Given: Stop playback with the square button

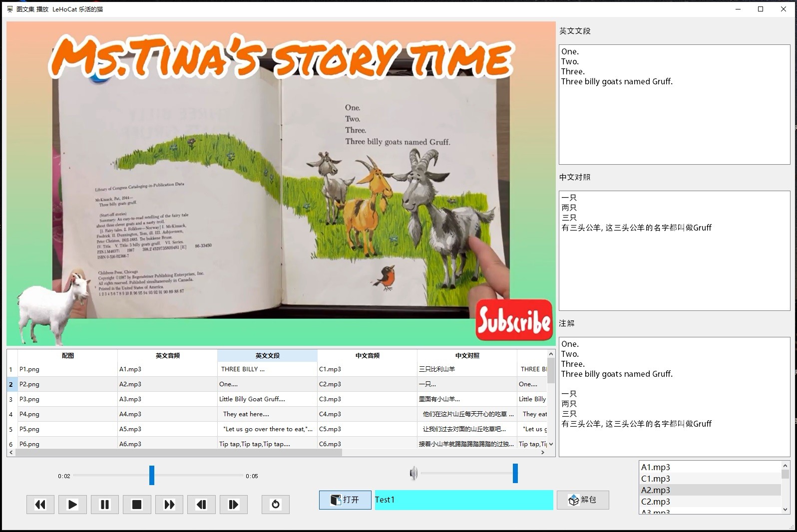Looking at the screenshot, I should 137,505.
